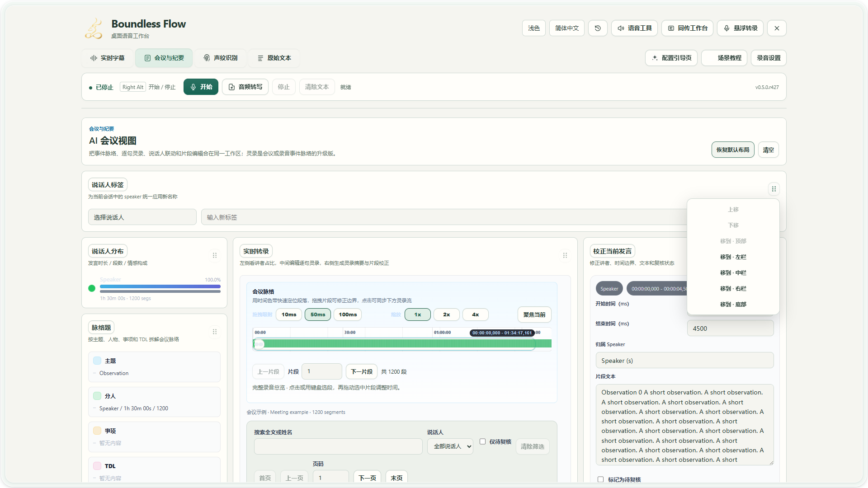Open 配置引导页 setup guide
Image resolution: width=868 pixels, height=488 pixels.
click(671, 58)
